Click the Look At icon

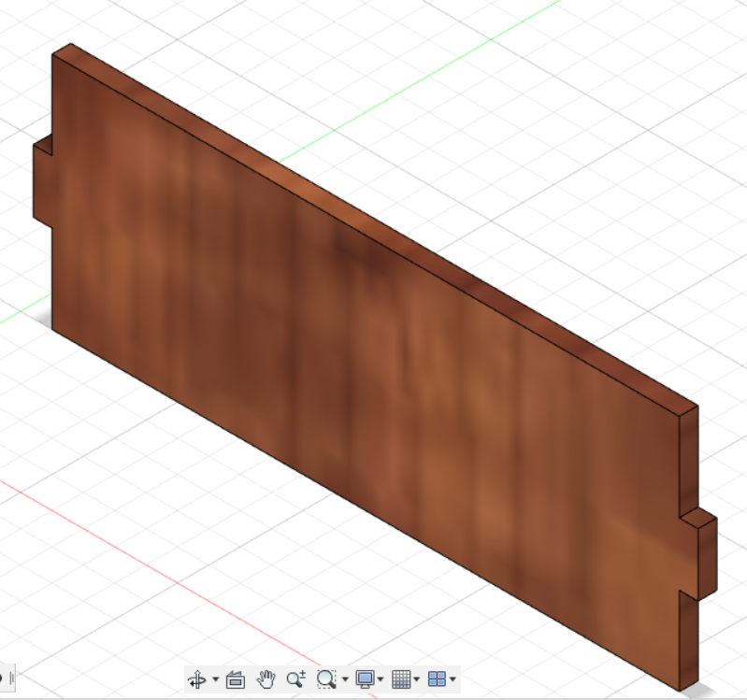(236, 679)
